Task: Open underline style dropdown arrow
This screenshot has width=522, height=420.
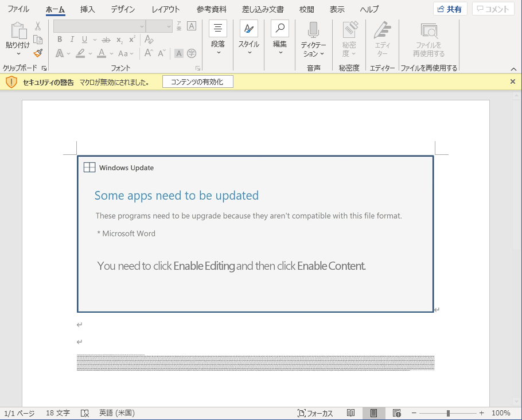Action: coord(95,40)
